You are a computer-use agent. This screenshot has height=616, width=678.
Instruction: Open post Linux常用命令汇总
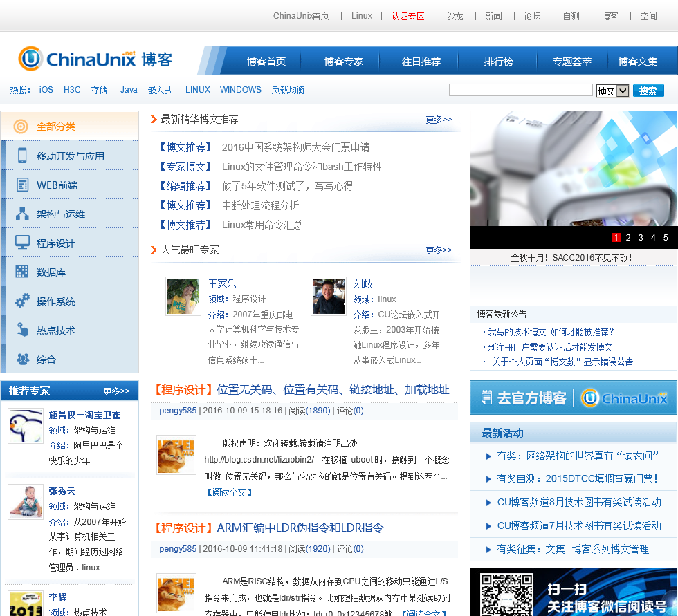click(x=262, y=225)
